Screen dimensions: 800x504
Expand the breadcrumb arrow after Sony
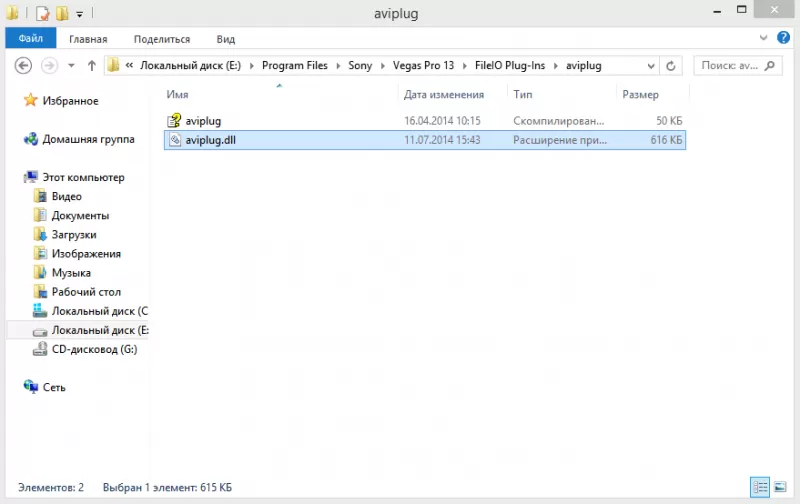pos(383,66)
